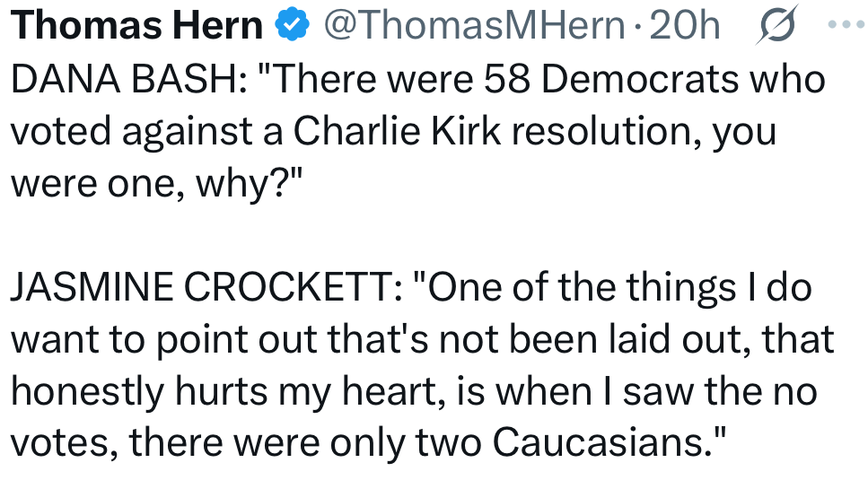
Task: Click the word "votes" in last line
Action: tap(56, 443)
